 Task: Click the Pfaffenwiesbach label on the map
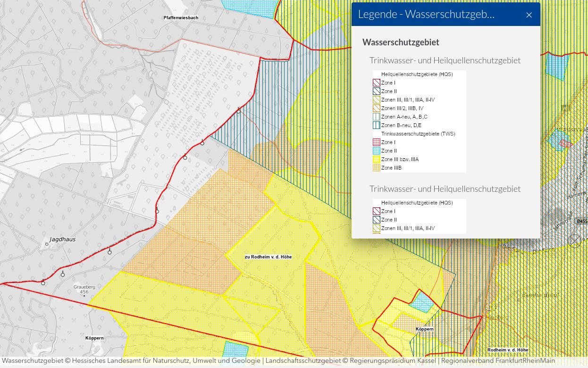click(x=181, y=18)
